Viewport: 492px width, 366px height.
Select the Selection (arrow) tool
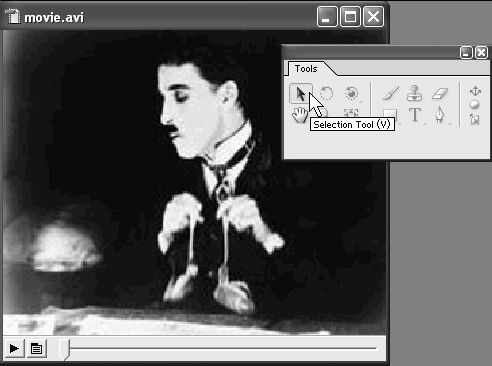301,94
